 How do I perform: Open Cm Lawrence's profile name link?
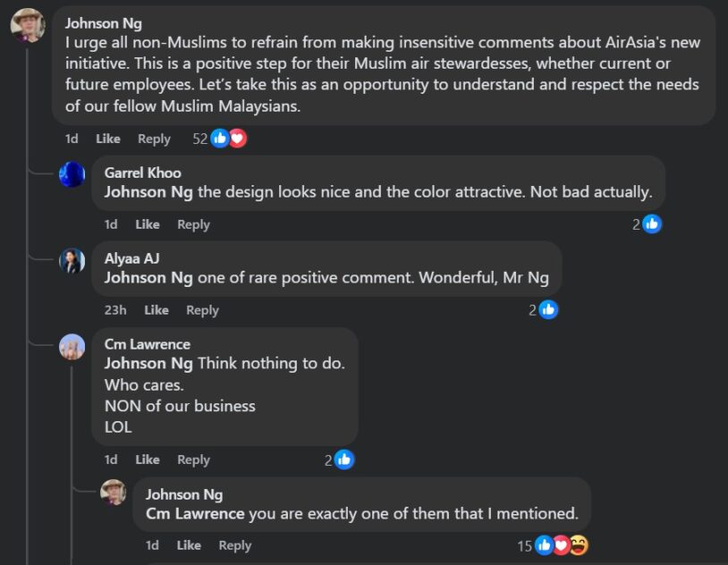click(147, 344)
